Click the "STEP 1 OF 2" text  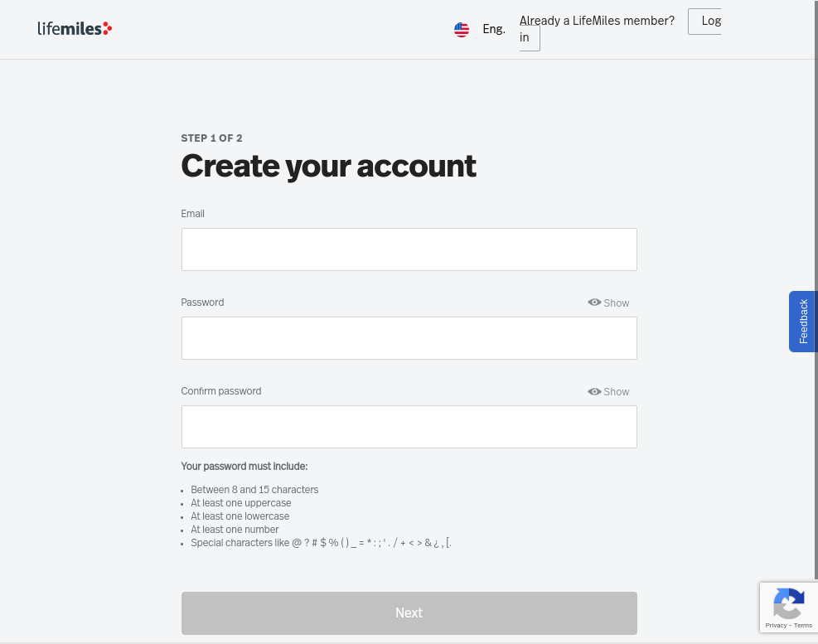[x=211, y=138]
